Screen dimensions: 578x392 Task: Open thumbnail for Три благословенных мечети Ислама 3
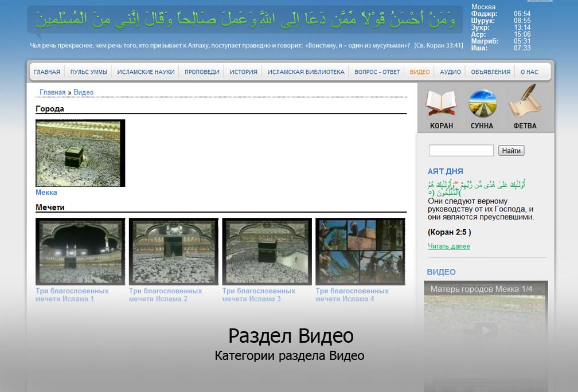[267, 251]
